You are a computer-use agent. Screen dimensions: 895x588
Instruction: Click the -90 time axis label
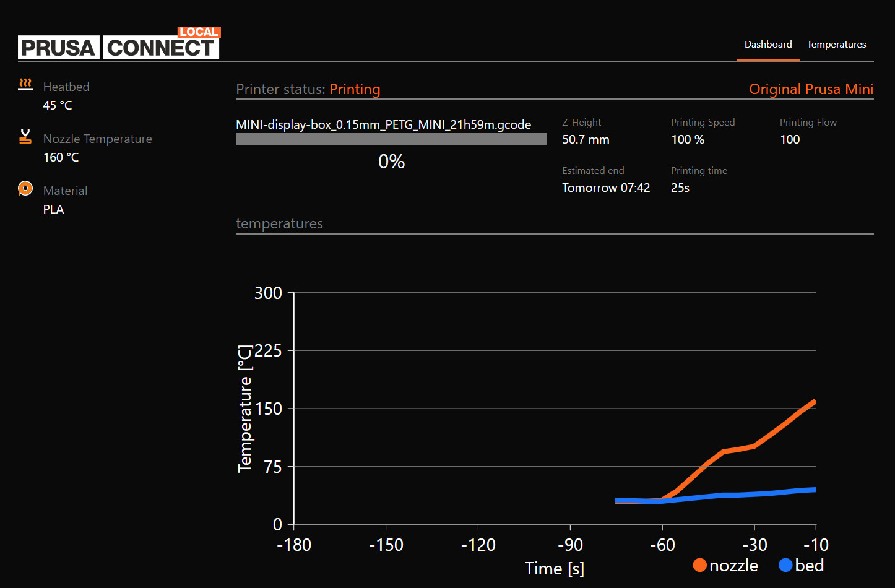coord(570,545)
